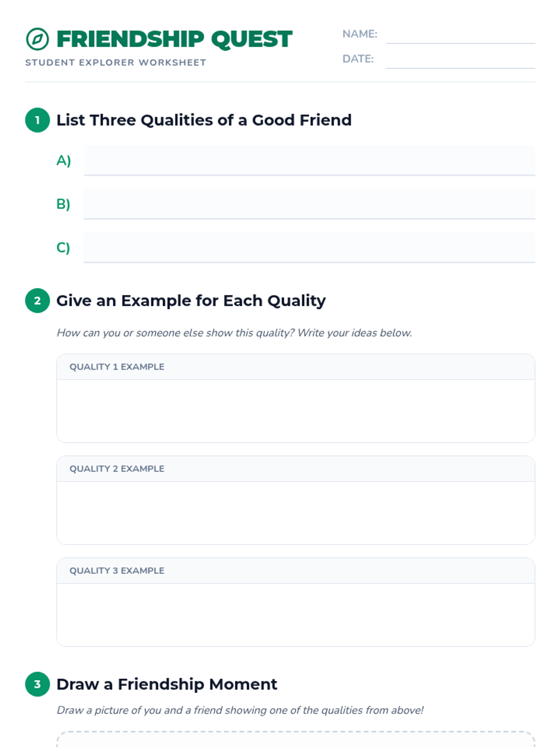Click the green number 2 badge

tap(37, 301)
